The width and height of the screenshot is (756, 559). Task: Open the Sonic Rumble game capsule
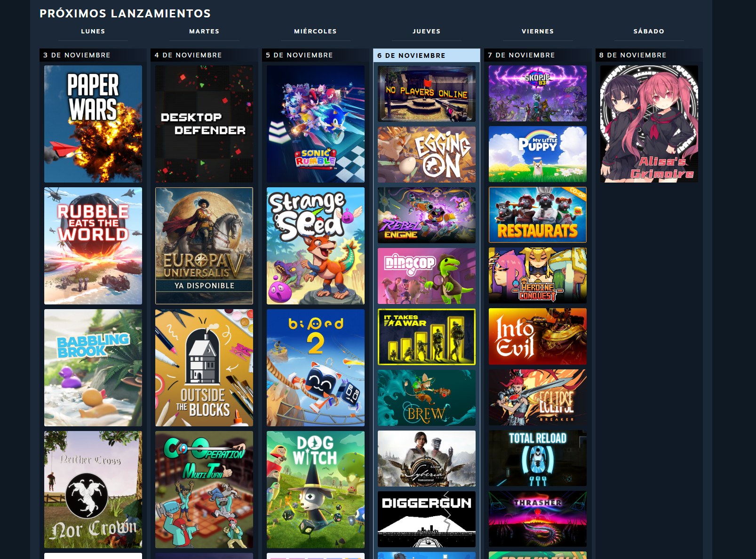tap(316, 124)
